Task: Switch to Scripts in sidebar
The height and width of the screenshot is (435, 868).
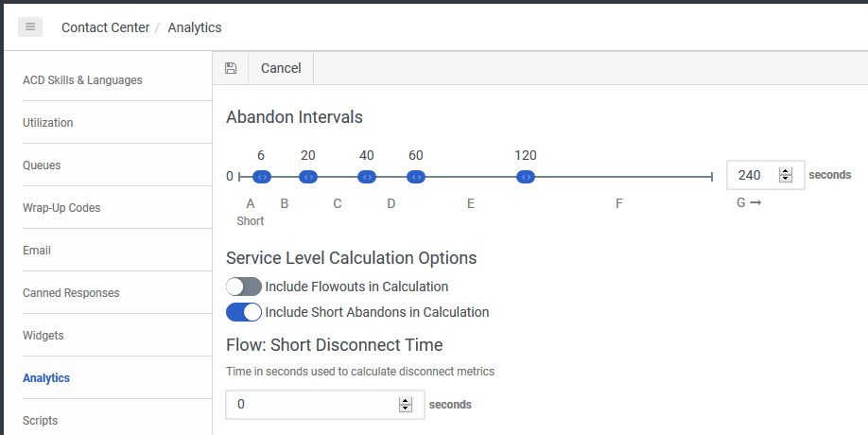Action: [x=40, y=421]
